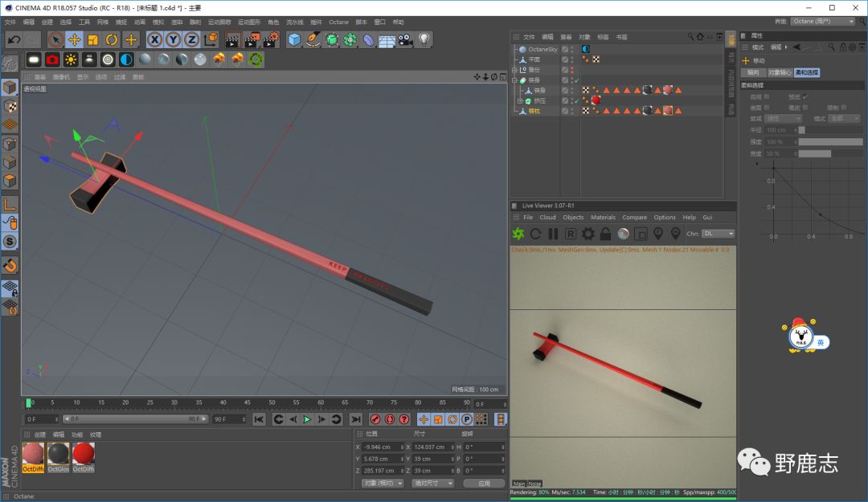Open the Materials menu in Live Viewer

click(603, 217)
